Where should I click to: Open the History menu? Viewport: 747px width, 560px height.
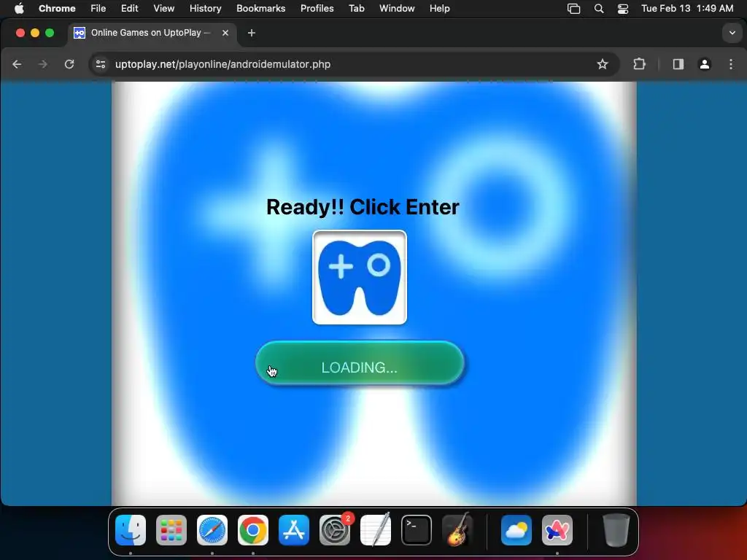[205, 9]
